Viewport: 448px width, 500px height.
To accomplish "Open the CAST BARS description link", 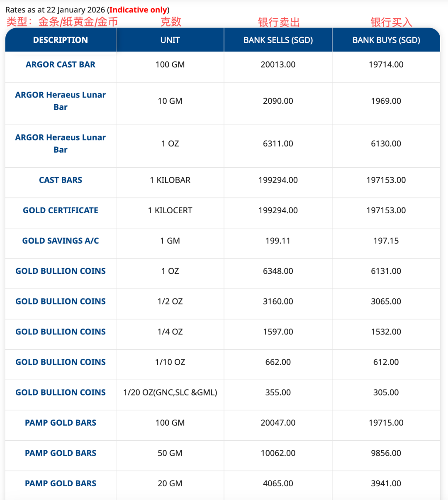I will [61, 180].
